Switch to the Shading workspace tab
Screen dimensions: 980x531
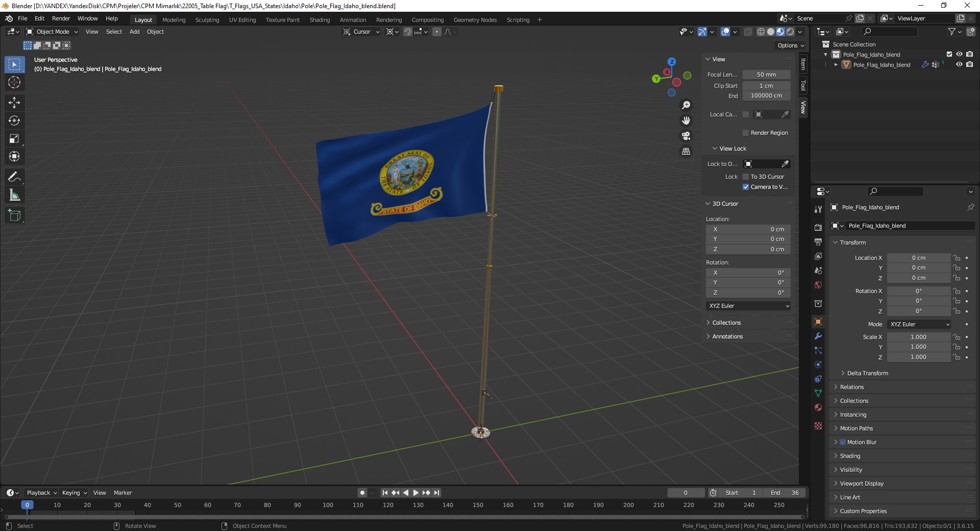coord(320,20)
